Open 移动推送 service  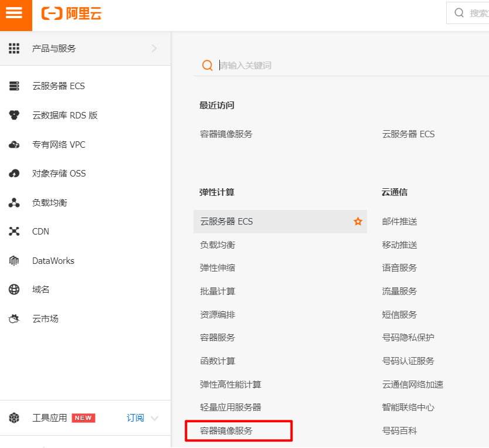point(399,245)
